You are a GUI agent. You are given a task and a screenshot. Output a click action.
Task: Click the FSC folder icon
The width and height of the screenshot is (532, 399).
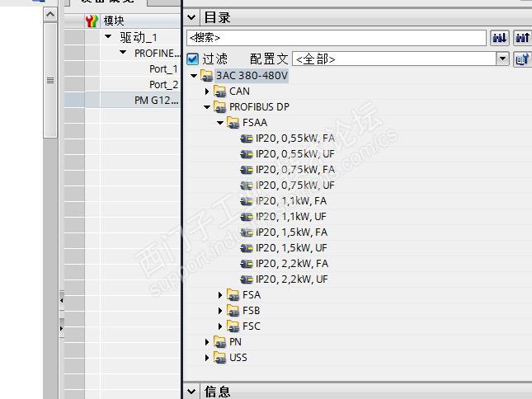pyautogui.click(x=233, y=326)
